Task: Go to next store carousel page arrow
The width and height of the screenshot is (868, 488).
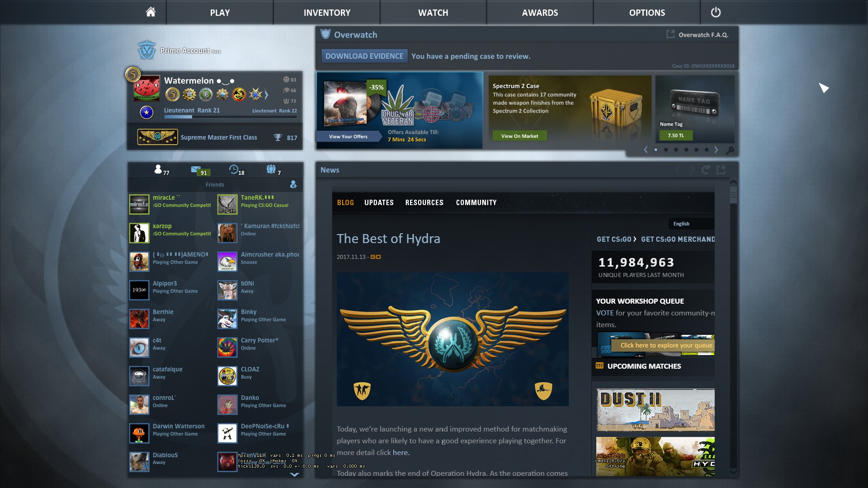Action: coord(717,150)
